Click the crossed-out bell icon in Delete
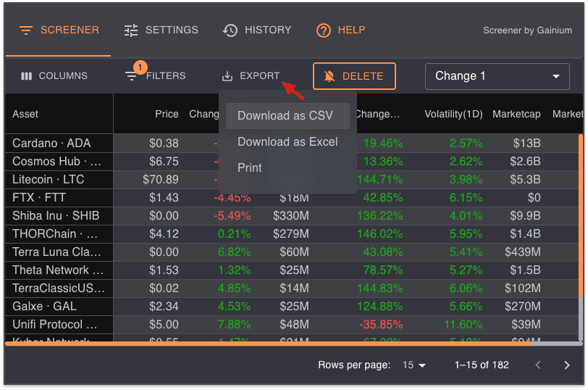 pyautogui.click(x=329, y=76)
